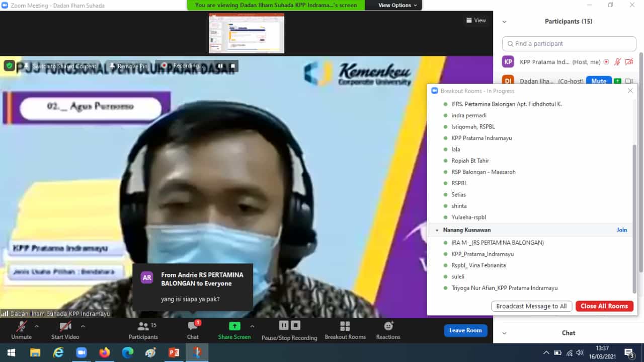644x362 pixels.
Task: Click the encryption shield icon
Action: [x=9, y=65]
